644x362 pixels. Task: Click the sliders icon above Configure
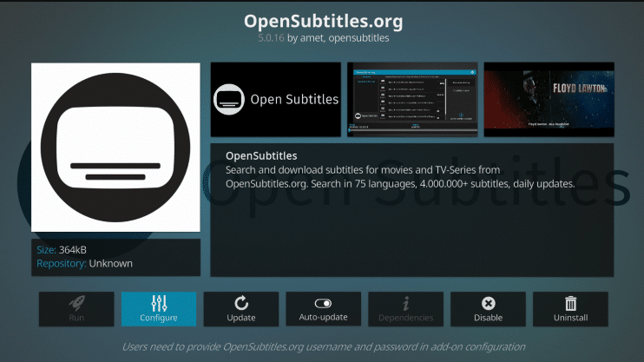point(159,303)
